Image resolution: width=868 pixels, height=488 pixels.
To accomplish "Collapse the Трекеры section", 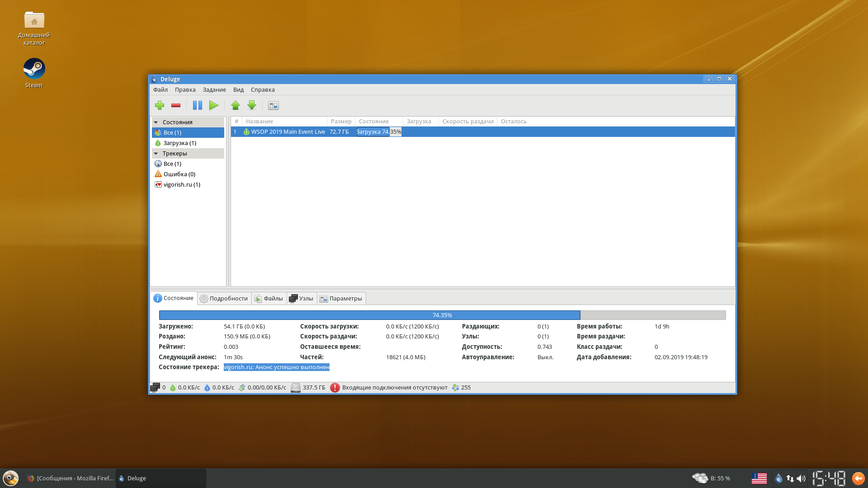I will click(156, 153).
